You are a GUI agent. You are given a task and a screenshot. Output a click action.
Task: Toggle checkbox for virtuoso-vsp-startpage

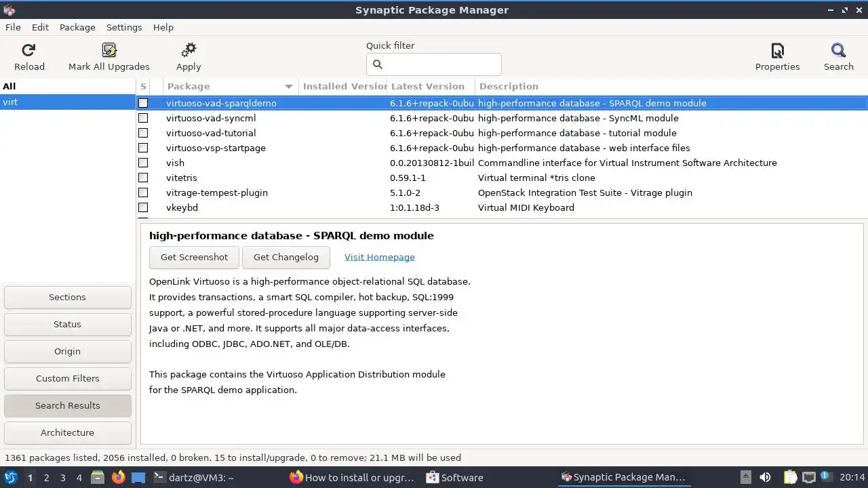[143, 148]
